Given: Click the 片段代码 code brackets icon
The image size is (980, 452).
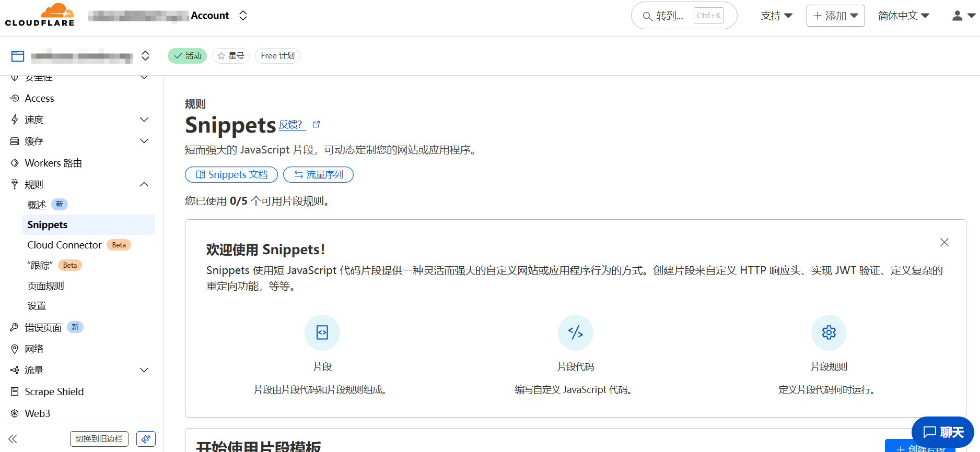Looking at the screenshot, I should 575,332.
